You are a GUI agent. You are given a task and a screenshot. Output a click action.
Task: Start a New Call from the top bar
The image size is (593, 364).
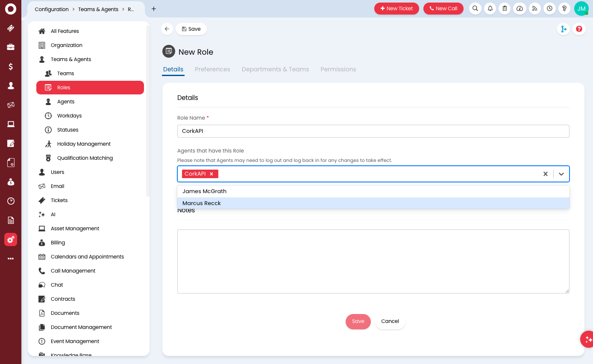tap(443, 9)
